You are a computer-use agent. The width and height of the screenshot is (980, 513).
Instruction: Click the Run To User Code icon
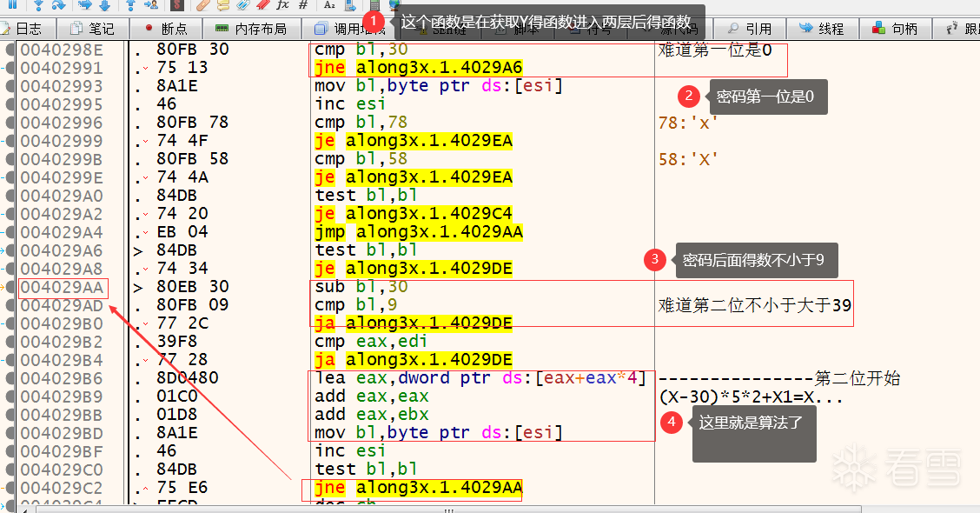click(x=150, y=4)
